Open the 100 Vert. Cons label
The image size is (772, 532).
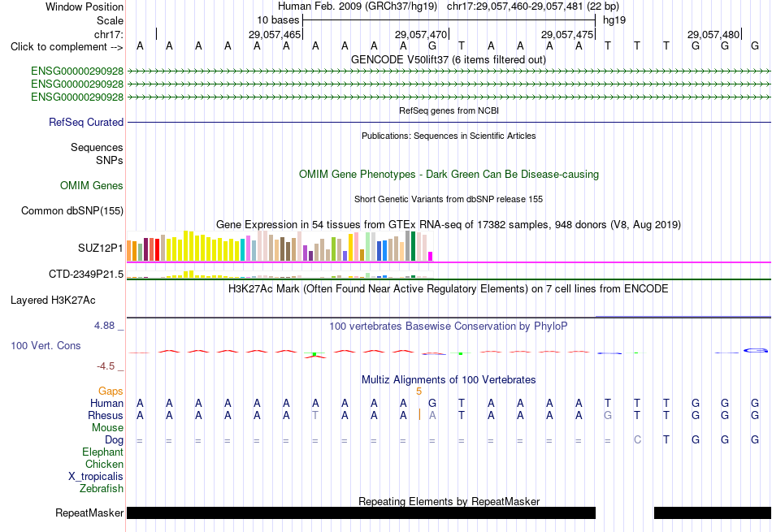tap(46, 345)
